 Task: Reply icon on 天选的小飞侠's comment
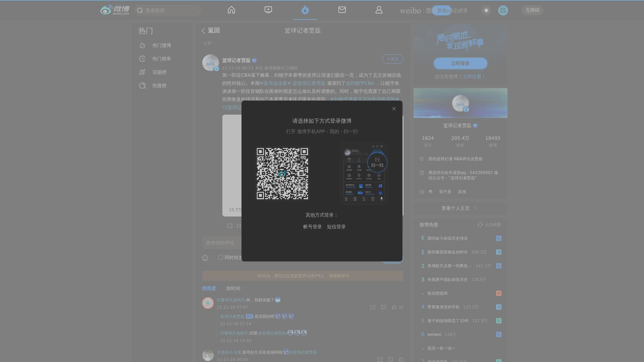point(390,359)
